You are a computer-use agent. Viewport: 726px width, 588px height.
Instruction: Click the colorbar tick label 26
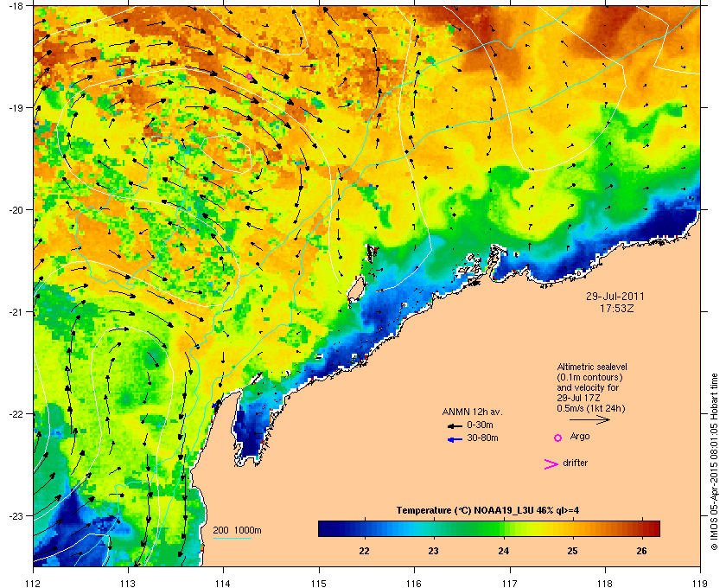(x=641, y=551)
